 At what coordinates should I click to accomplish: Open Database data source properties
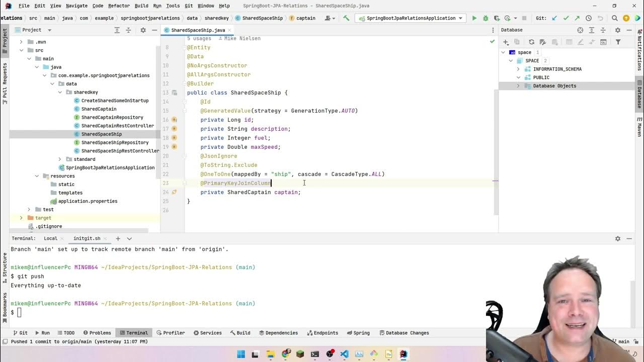point(542,42)
